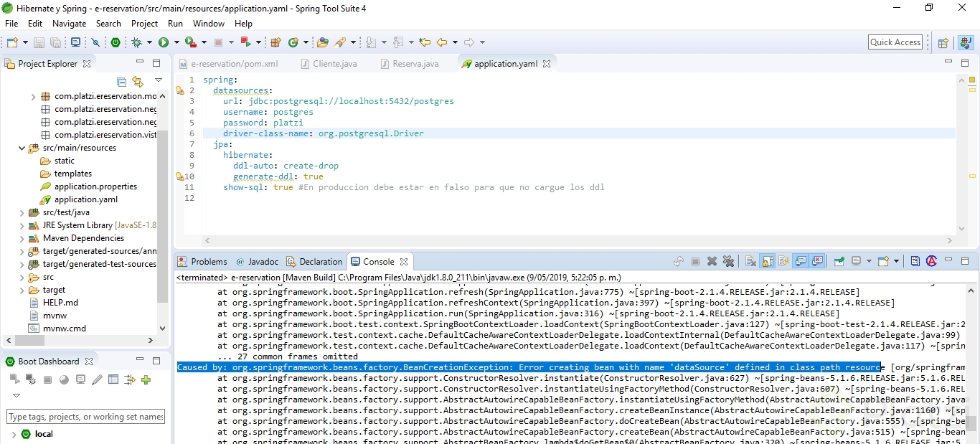
Task: Open the terminal icon in main toolbar
Action: click(75, 42)
